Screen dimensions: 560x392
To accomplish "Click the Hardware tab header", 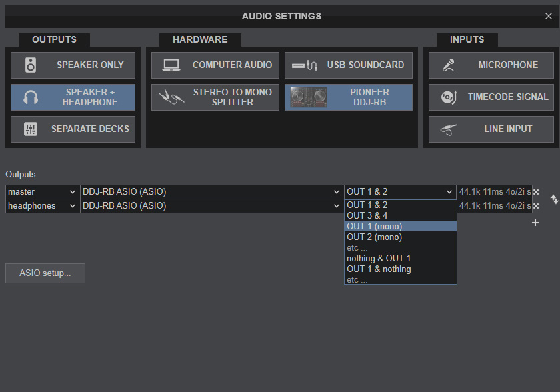I will point(200,39).
